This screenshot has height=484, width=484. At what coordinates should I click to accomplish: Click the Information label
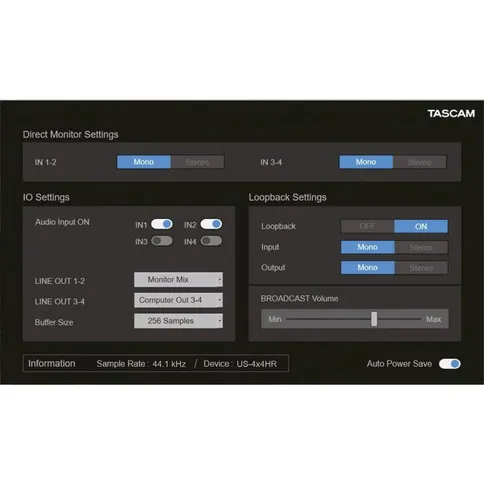click(x=52, y=363)
